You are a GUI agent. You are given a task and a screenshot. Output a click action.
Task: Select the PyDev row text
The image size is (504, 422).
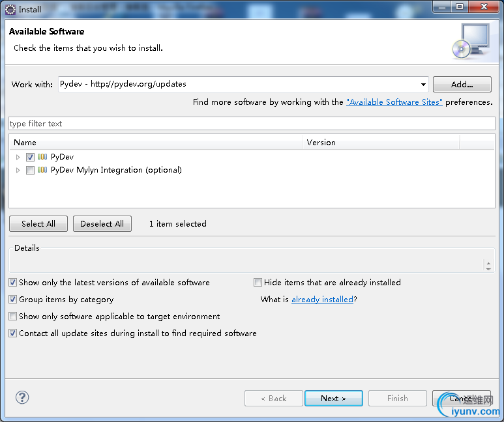[x=63, y=157]
